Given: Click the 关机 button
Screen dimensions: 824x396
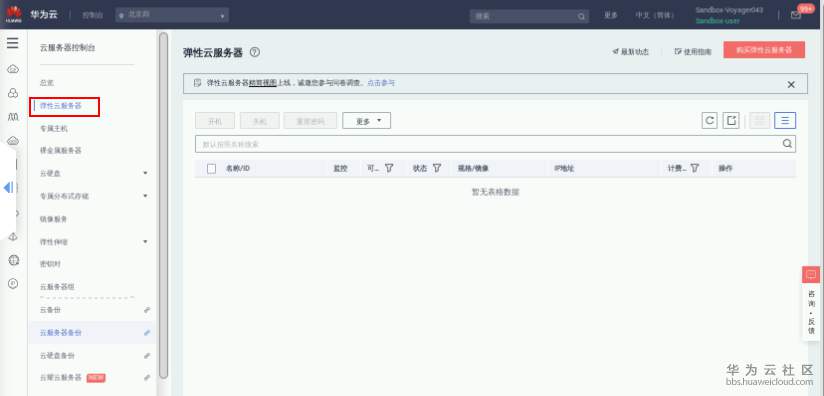Looking at the screenshot, I should point(260,121).
